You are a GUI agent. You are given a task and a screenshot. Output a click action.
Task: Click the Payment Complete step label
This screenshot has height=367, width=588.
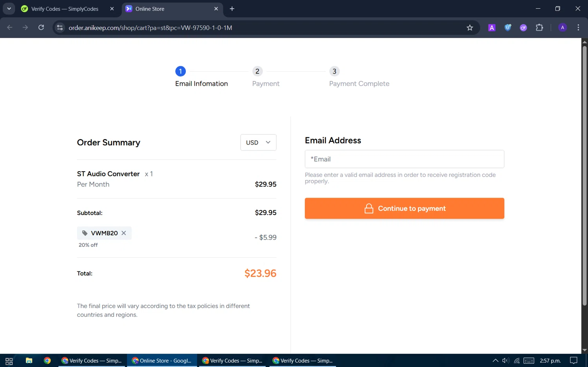pos(359,84)
